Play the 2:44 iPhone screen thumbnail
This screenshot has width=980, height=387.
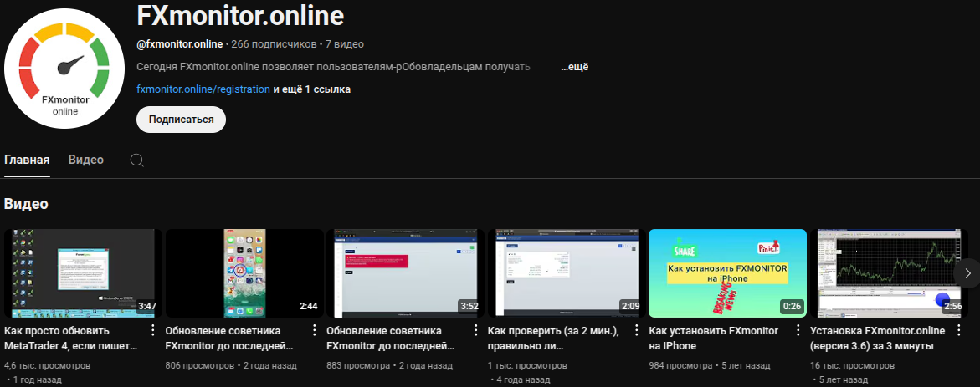244,273
